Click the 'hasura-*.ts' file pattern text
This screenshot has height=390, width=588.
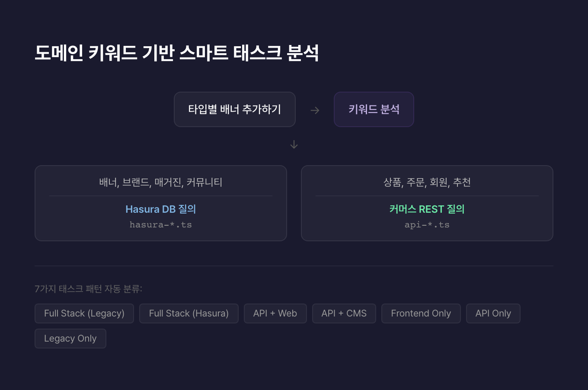tap(161, 225)
